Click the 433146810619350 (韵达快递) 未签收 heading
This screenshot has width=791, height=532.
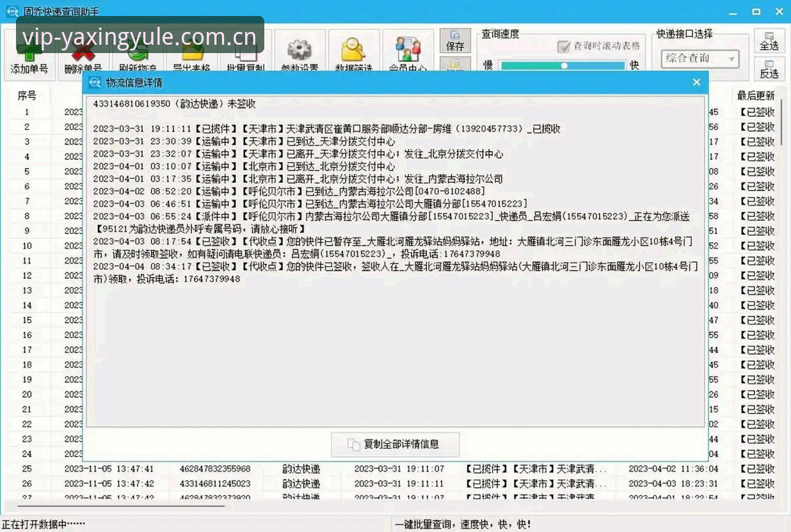tap(175, 104)
